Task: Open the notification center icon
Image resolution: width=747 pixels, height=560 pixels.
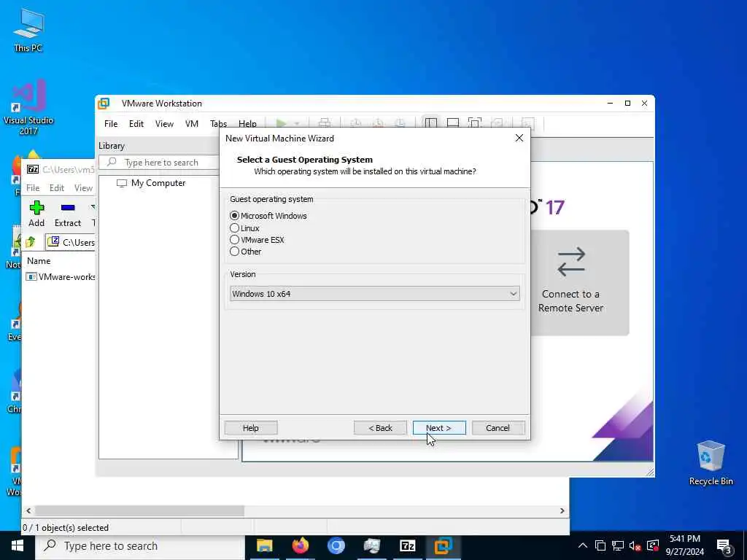Action: 724,545
